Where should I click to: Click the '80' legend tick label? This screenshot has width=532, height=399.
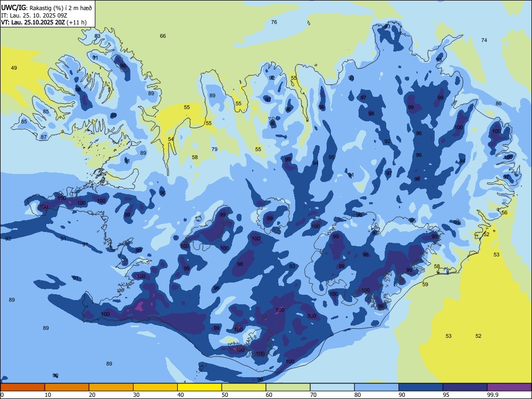(358, 395)
